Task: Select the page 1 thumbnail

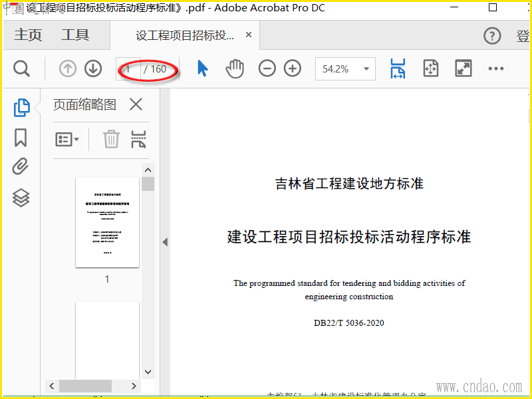Action: (107, 222)
